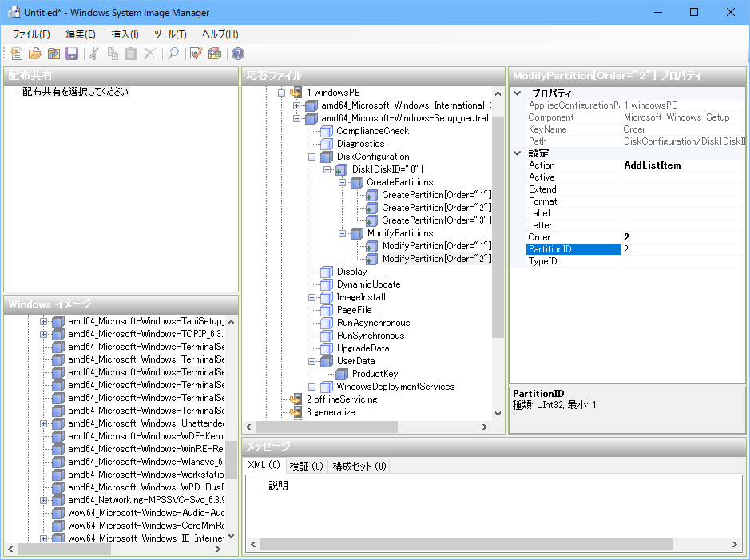Click the delete X toolbar icon
Image resolution: width=750 pixels, height=560 pixels.
coord(149,54)
